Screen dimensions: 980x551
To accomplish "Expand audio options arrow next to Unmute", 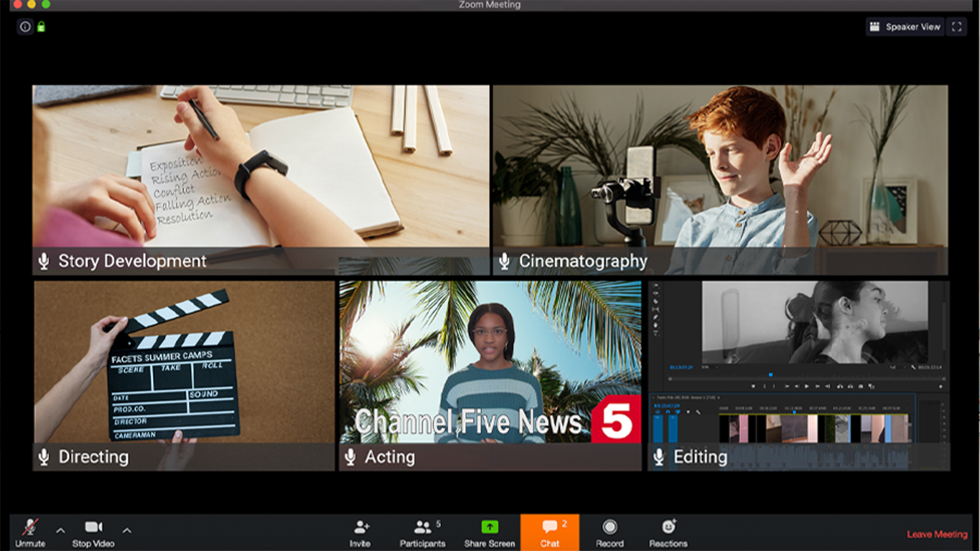I will coord(60,531).
